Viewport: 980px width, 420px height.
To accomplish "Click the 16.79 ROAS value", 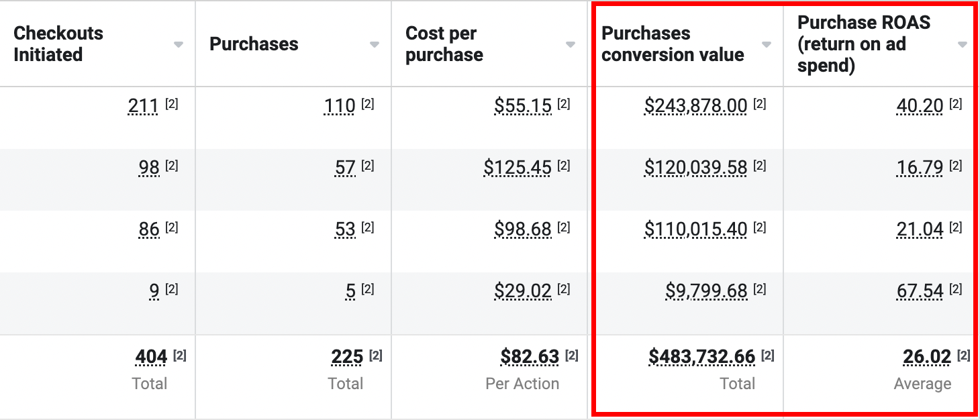I will (920, 168).
